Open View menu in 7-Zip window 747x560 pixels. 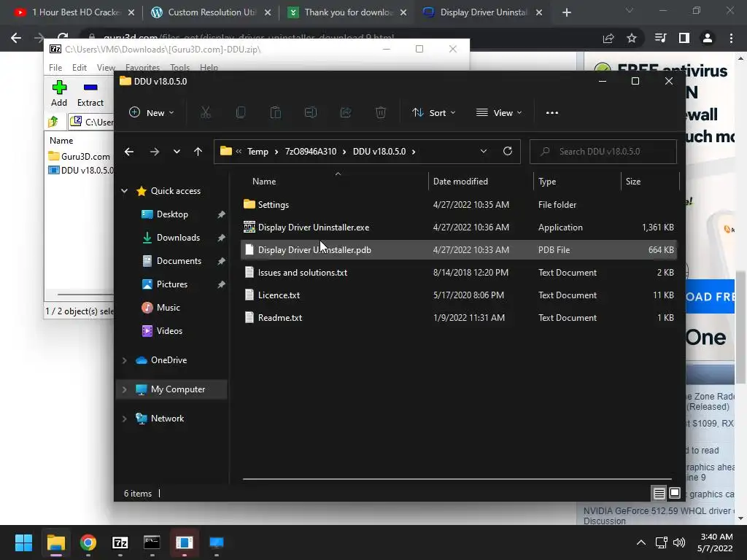pos(106,68)
